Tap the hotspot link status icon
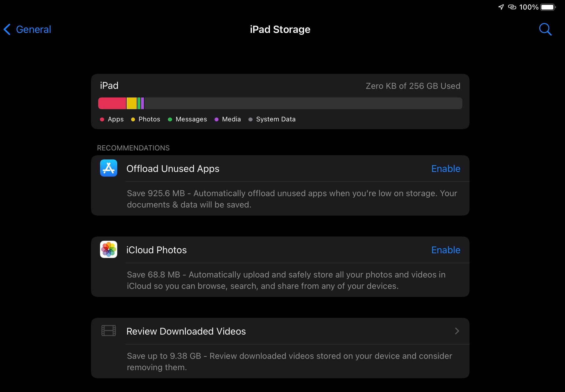This screenshot has height=392, width=565. tap(512, 7)
